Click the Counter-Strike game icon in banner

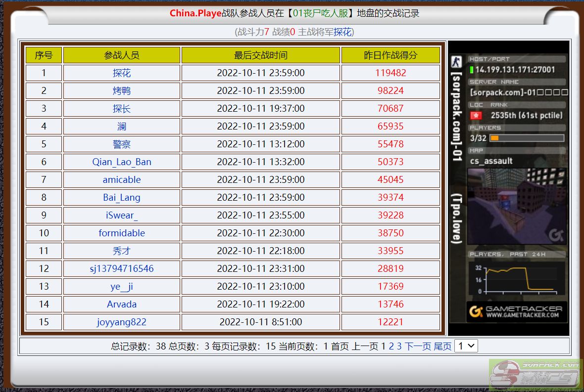pyautogui.click(x=455, y=62)
